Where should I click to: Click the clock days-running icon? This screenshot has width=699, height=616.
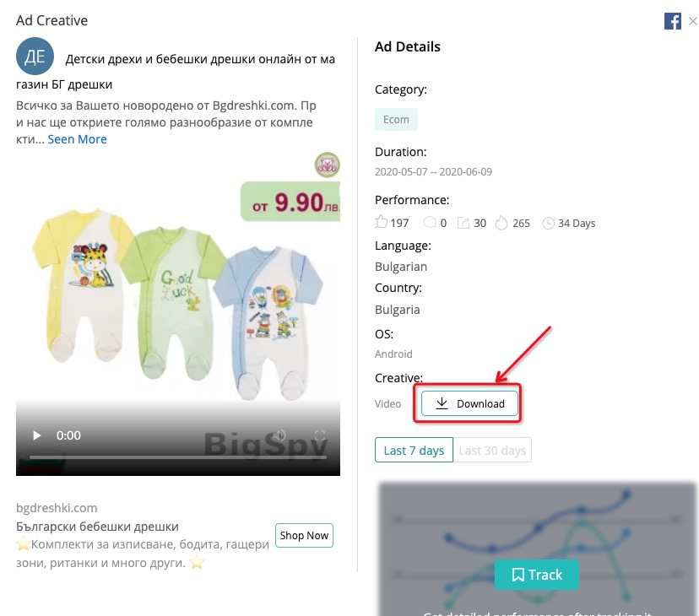[549, 223]
